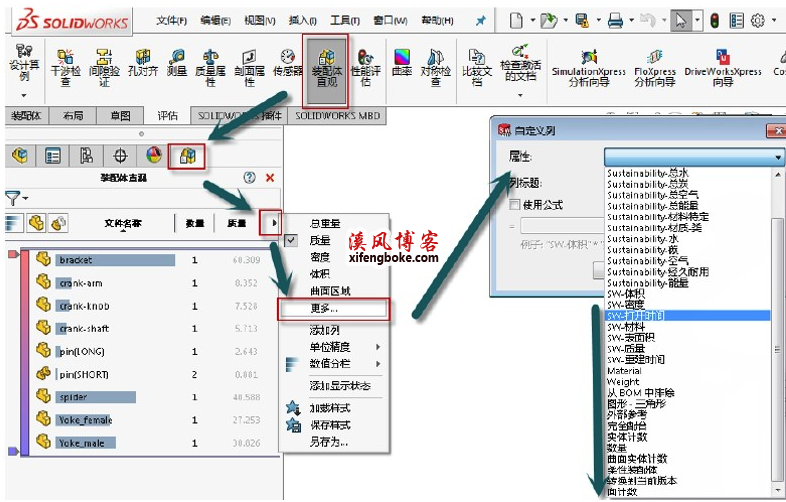Click 保存样式 save style entry
The height and width of the screenshot is (502, 786).
pos(329,425)
